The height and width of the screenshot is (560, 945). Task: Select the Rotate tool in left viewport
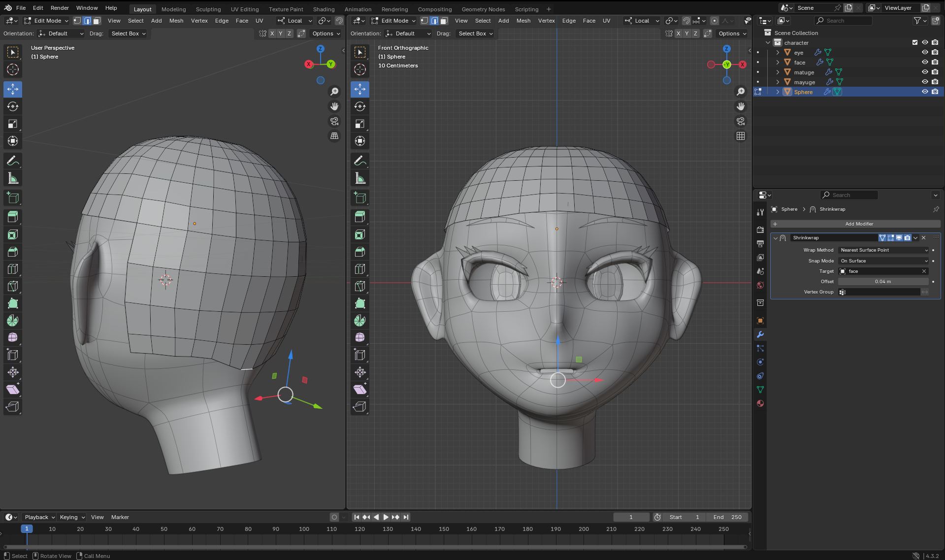pyautogui.click(x=13, y=106)
